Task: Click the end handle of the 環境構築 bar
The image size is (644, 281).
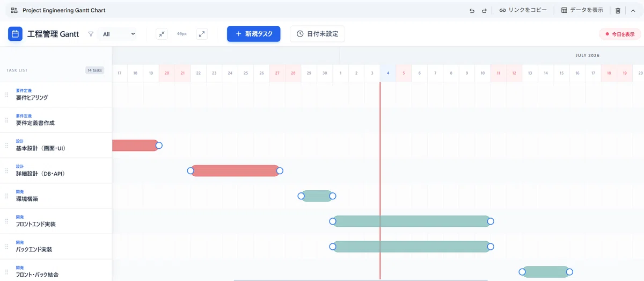Action: click(332, 196)
